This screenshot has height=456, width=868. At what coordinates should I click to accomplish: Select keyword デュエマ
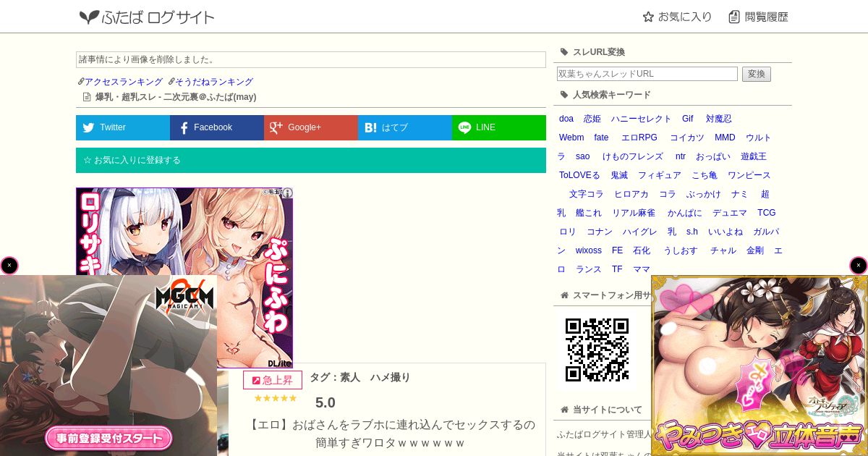730,213
